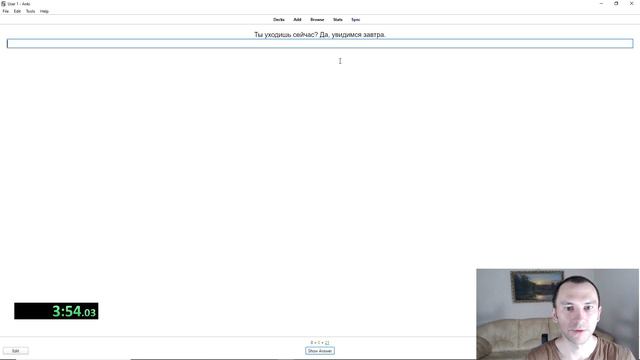Click the Show Answer button

(x=320, y=351)
